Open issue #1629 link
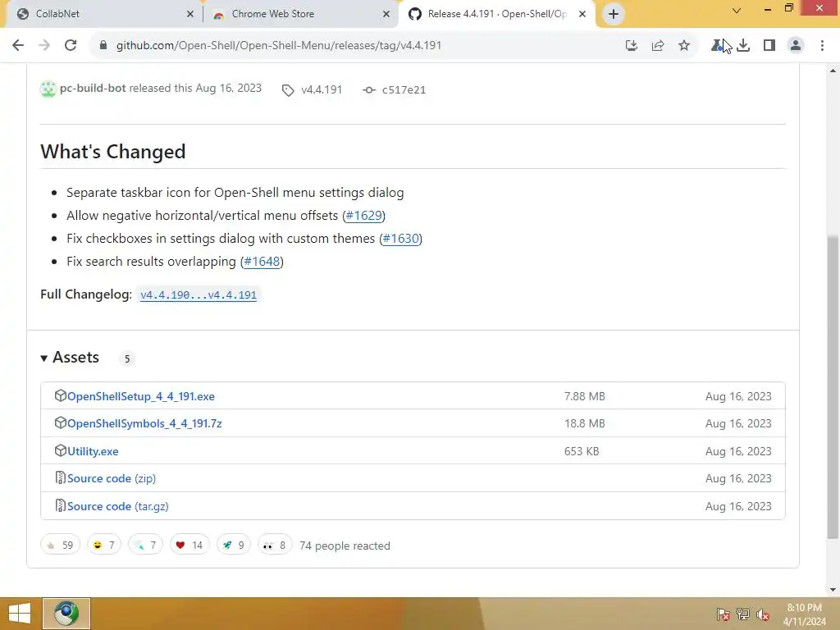 click(363, 216)
